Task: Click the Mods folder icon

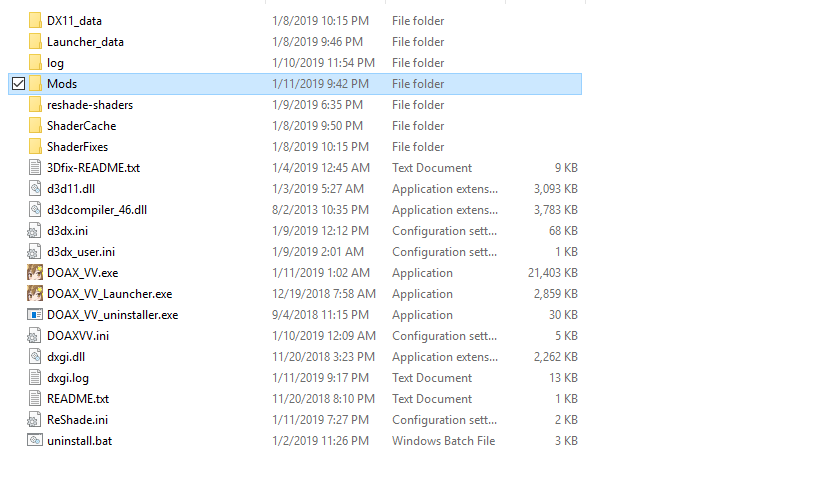Action: click(35, 84)
